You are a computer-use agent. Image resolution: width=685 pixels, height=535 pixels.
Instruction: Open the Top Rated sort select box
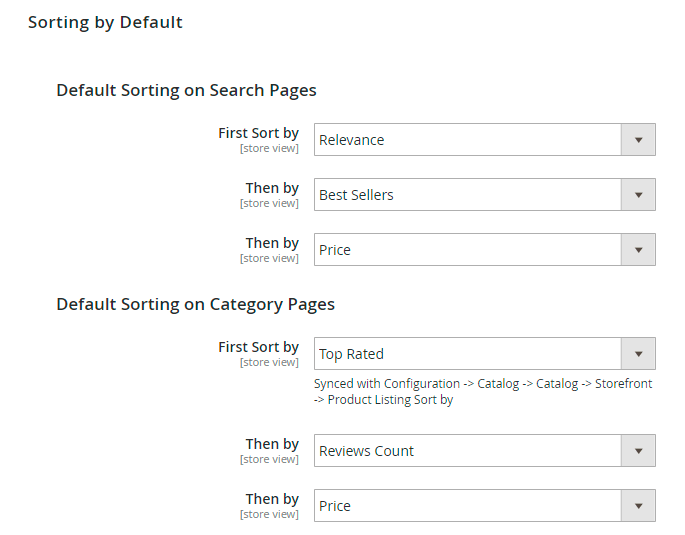(467, 354)
